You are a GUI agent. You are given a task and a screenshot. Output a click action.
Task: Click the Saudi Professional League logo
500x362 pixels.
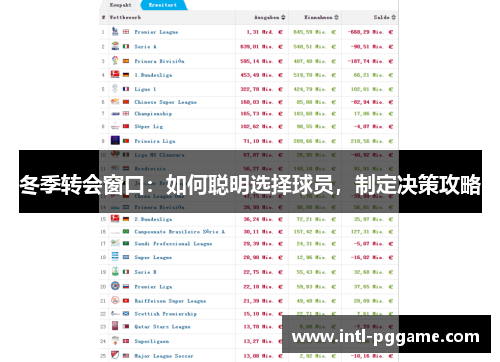coord(115,243)
